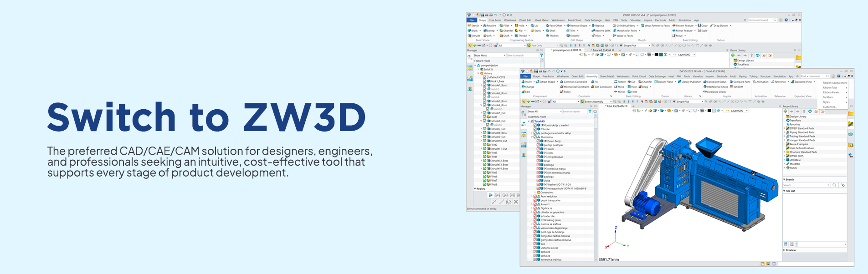Click the Animation tool in the front window
Screen dimensions: 868x274
760,82
